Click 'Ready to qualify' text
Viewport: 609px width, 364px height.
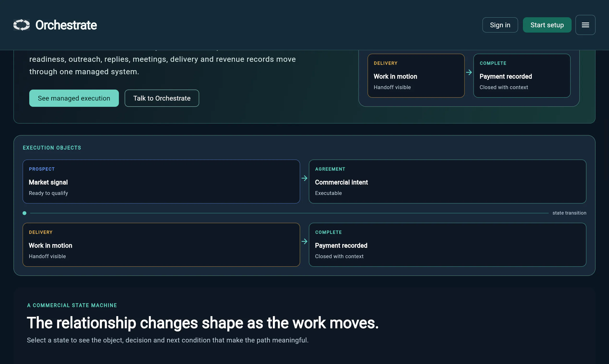pyautogui.click(x=48, y=193)
